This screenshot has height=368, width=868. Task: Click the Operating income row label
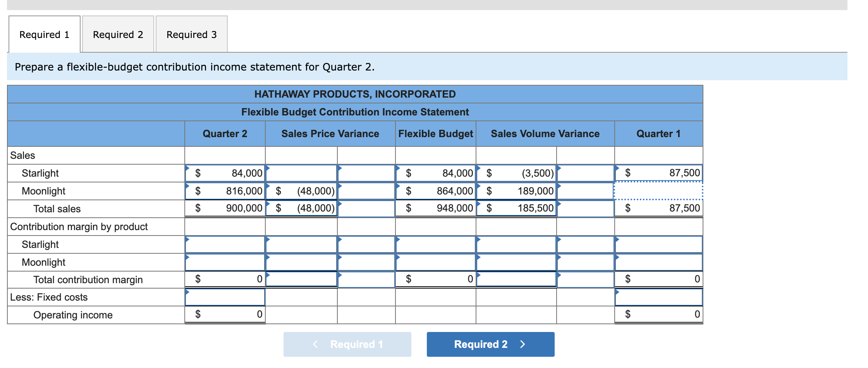click(73, 315)
